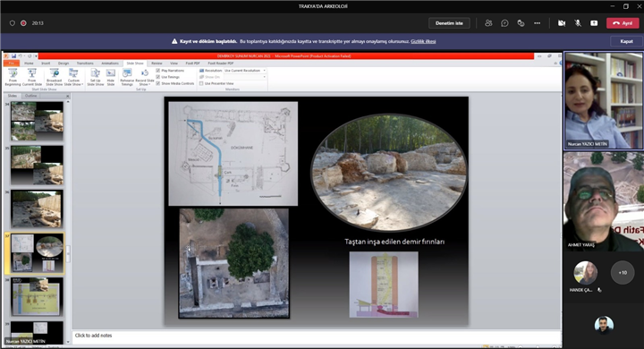
Task: Select the Slides pane tab
Action: pyautogui.click(x=13, y=96)
